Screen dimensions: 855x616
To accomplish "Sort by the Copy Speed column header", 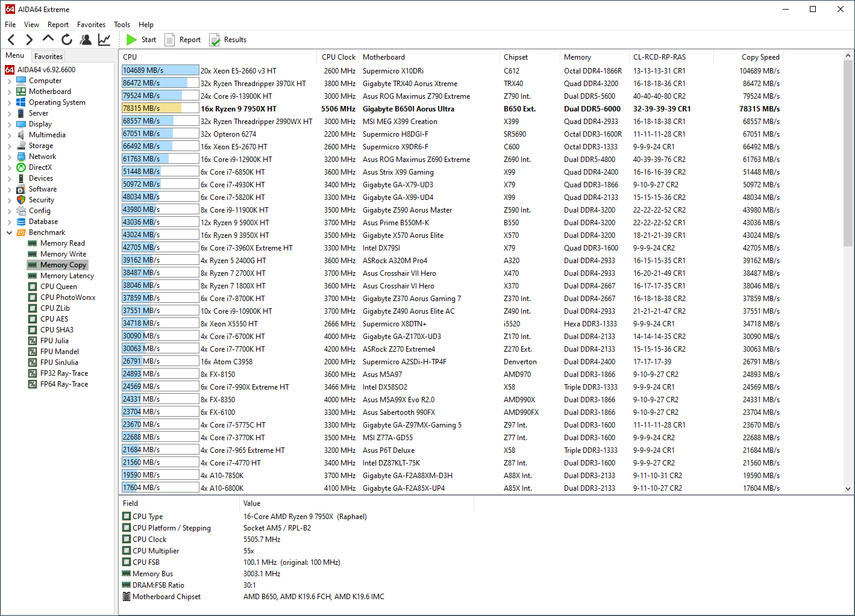I will pos(748,57).
